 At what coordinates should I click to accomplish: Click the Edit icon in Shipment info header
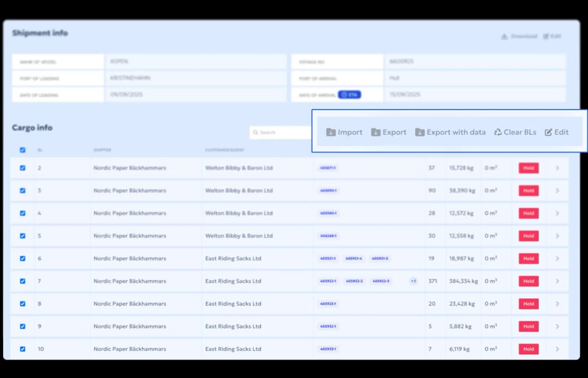(x=546, y=36)
